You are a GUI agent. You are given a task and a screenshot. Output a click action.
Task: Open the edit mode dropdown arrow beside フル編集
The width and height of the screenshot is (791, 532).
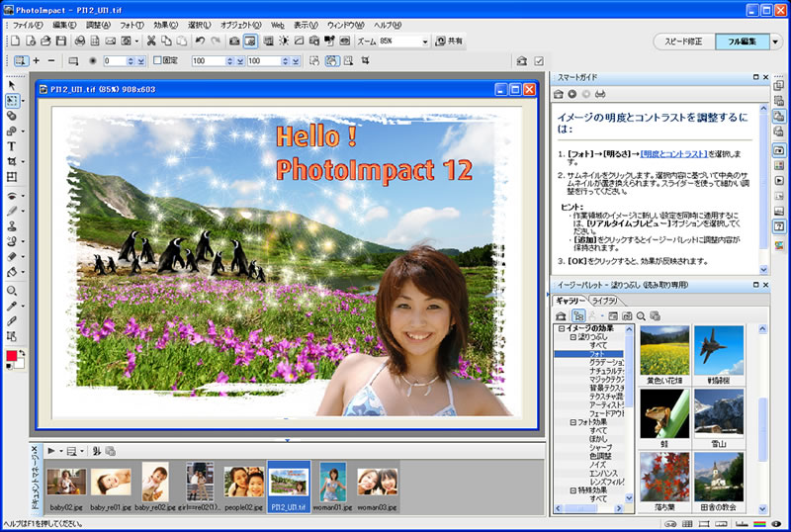(x=775, y=42)
